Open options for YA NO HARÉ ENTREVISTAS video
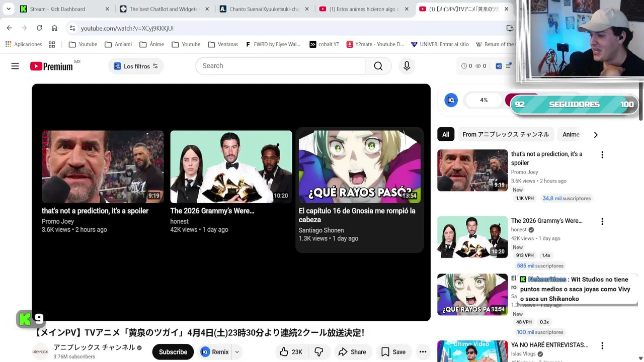Viewport: 644px width, 362px height. [x=602, y=345]
